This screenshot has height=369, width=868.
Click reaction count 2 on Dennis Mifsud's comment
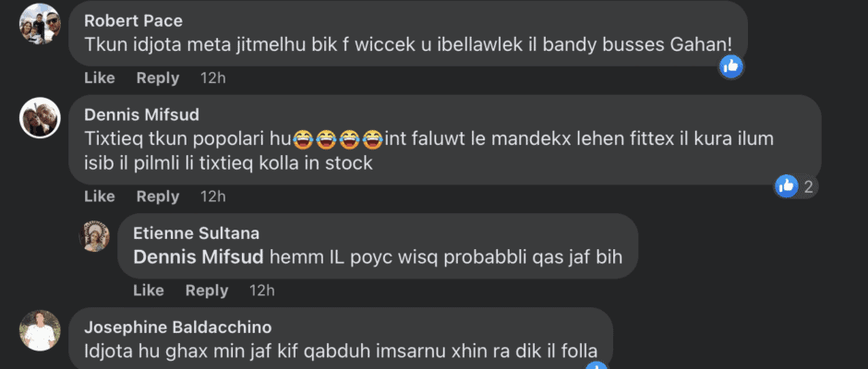(x=808, y=187)
